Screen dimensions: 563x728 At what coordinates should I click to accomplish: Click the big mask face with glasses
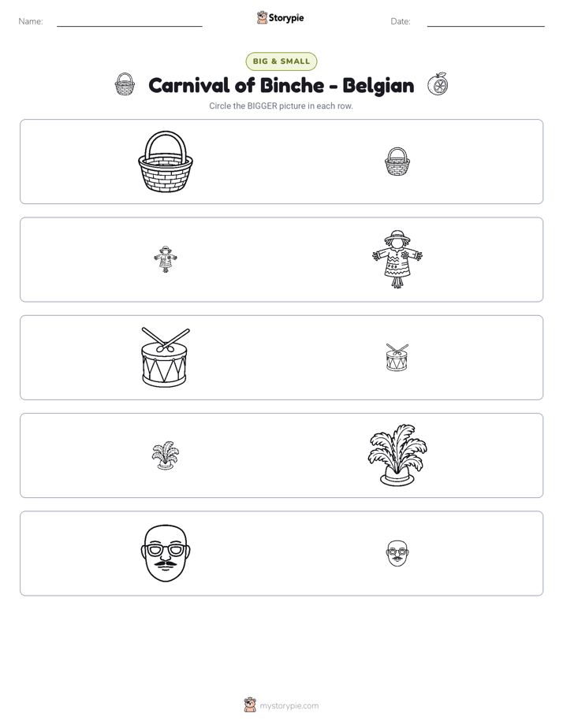tap(166, 553)
